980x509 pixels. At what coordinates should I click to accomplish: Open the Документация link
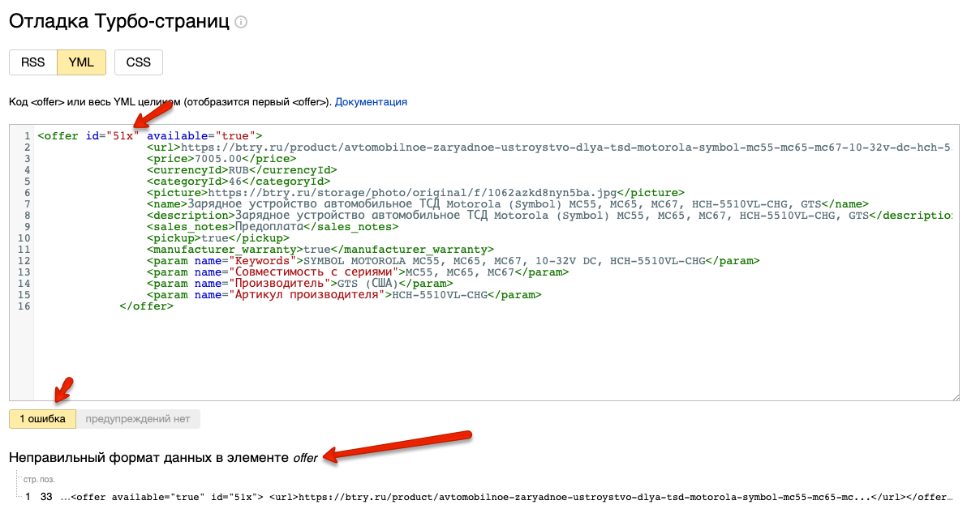pyautogui.click(x=371, y=102)
